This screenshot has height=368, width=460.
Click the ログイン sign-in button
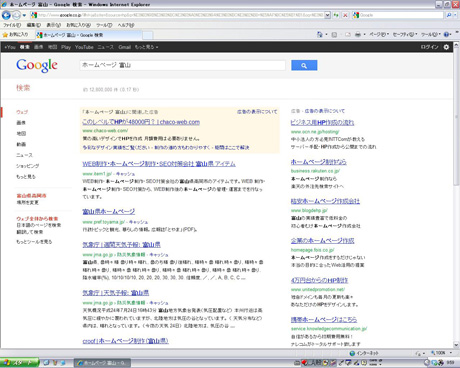(429, 47)
